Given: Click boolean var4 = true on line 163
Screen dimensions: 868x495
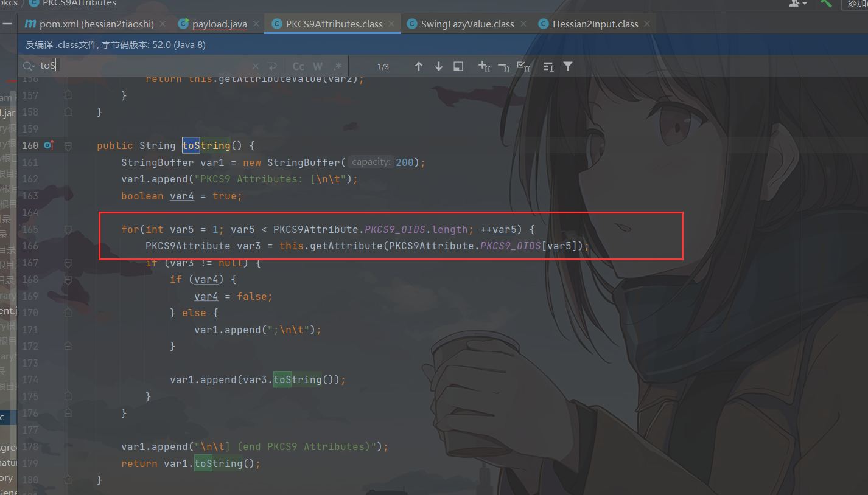Looking at the screenshot, I should coord(181,196).
